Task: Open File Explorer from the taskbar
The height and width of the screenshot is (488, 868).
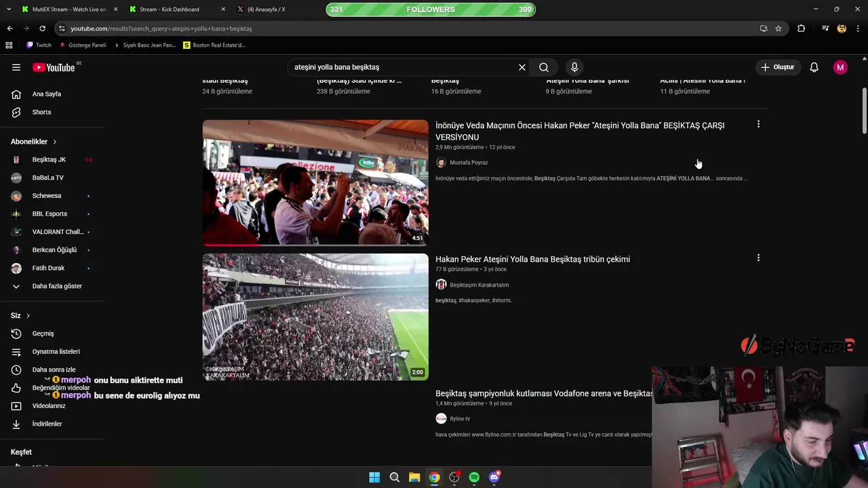Action: [414, 477]
